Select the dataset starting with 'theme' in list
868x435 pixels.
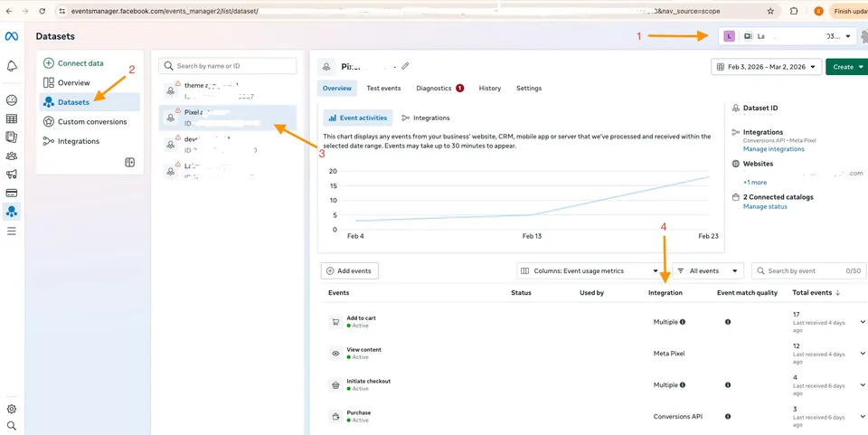[x=228, y=90]
